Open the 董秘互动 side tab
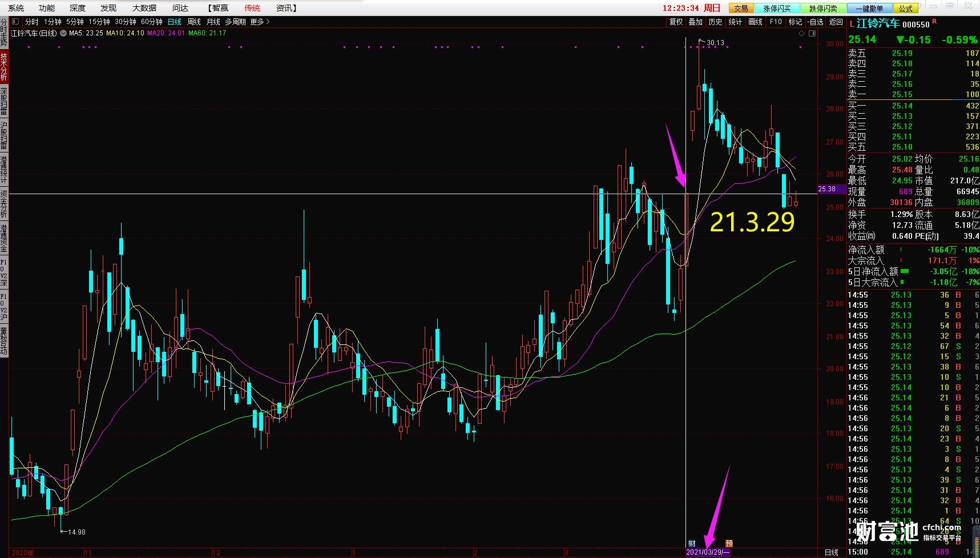 4,341
